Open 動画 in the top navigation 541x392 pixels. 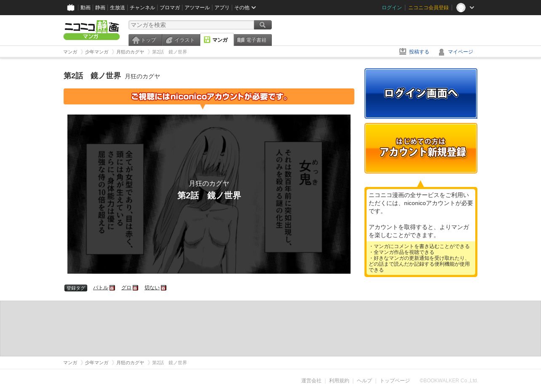click(86, 8)
